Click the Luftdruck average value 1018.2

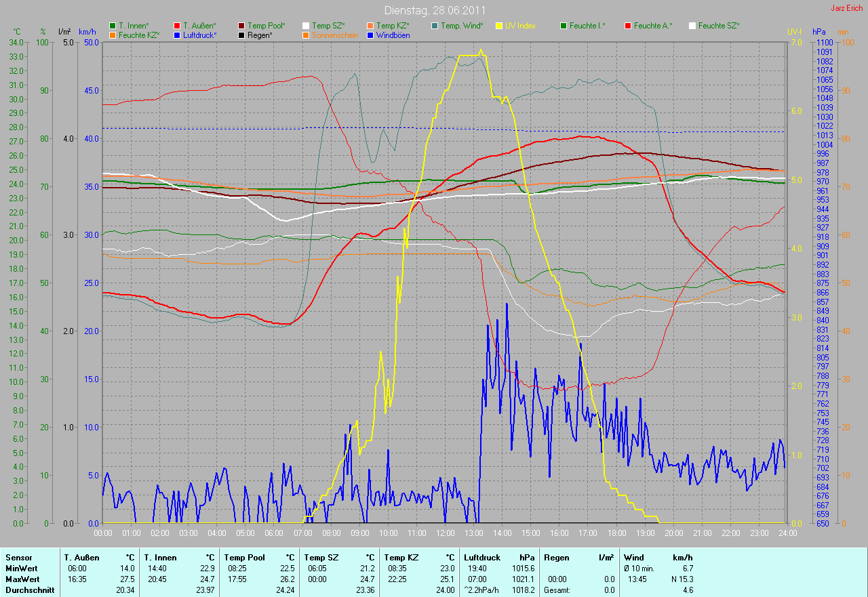522,590
